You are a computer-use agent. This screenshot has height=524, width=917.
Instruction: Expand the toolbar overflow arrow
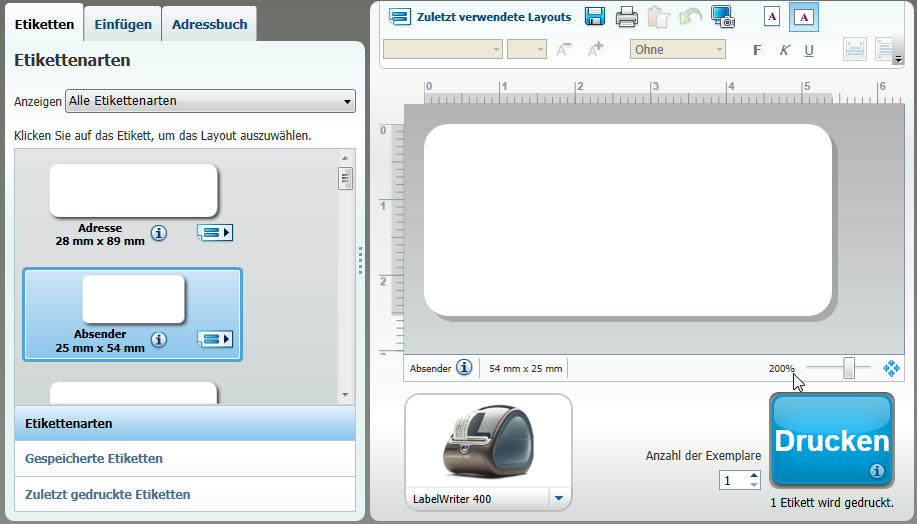[899, 58]
